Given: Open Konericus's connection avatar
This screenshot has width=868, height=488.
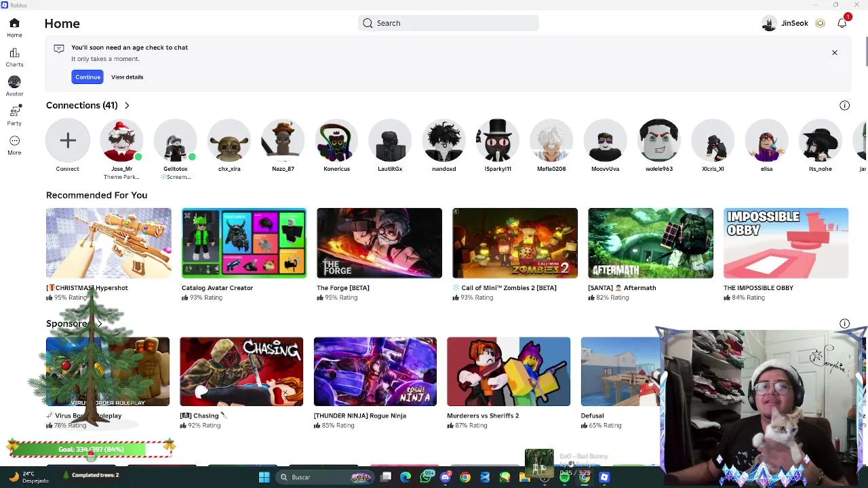Looking at the screenshot, I should click(336, 140).
